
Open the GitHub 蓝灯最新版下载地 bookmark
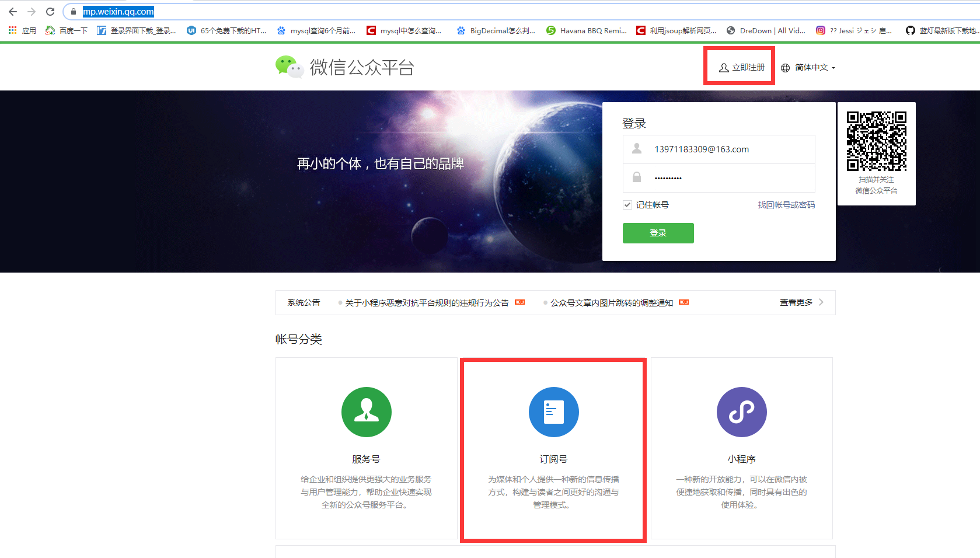(941, 30)
